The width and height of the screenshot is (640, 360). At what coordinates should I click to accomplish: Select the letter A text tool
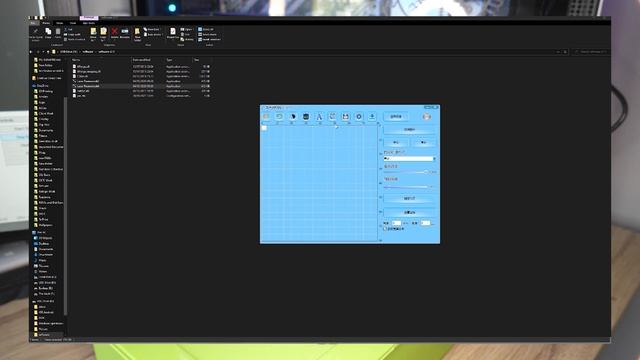point(319,117)
